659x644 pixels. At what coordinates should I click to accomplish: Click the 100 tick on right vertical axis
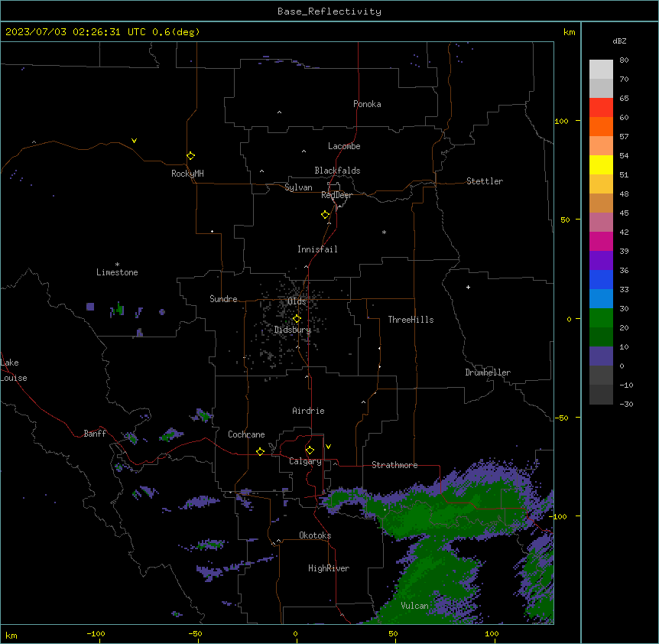(x=561, y=121)
